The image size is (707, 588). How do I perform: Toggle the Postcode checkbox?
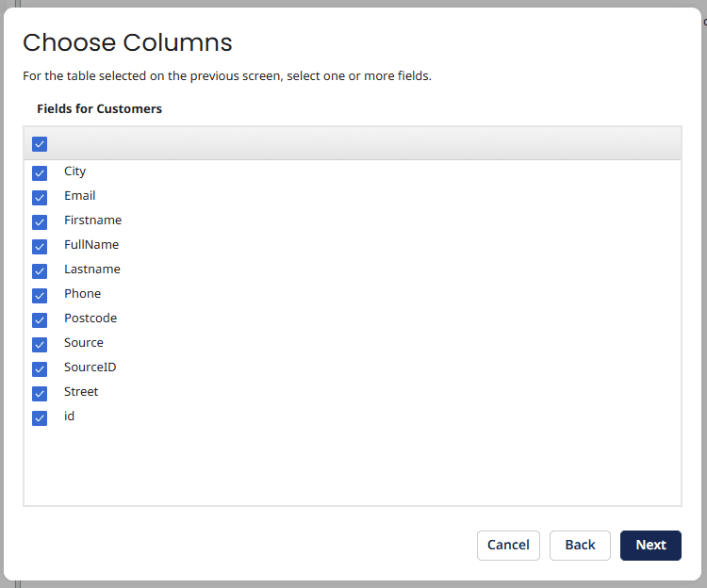coord(40,320)
